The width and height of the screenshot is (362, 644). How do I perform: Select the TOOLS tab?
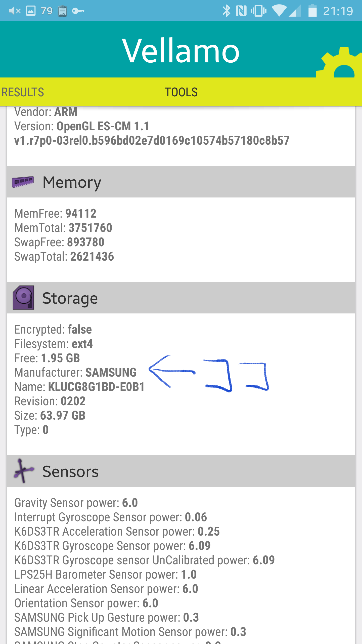click(x=181, y=92)
